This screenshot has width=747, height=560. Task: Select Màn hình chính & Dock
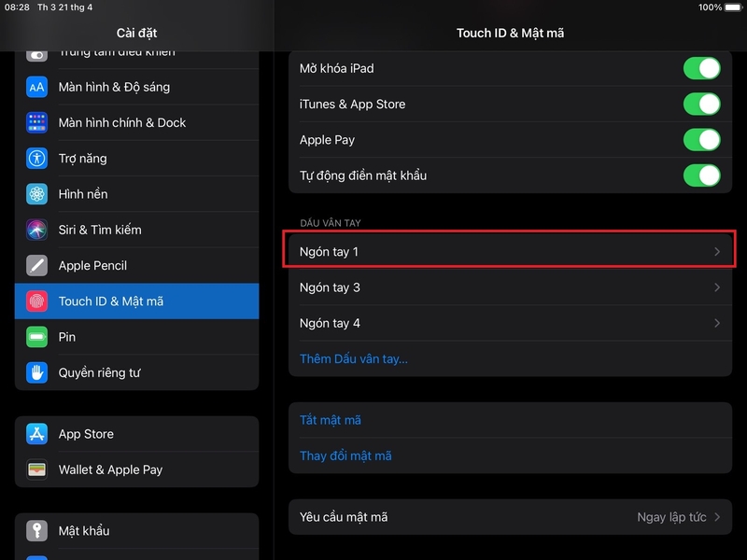(136, 123)
